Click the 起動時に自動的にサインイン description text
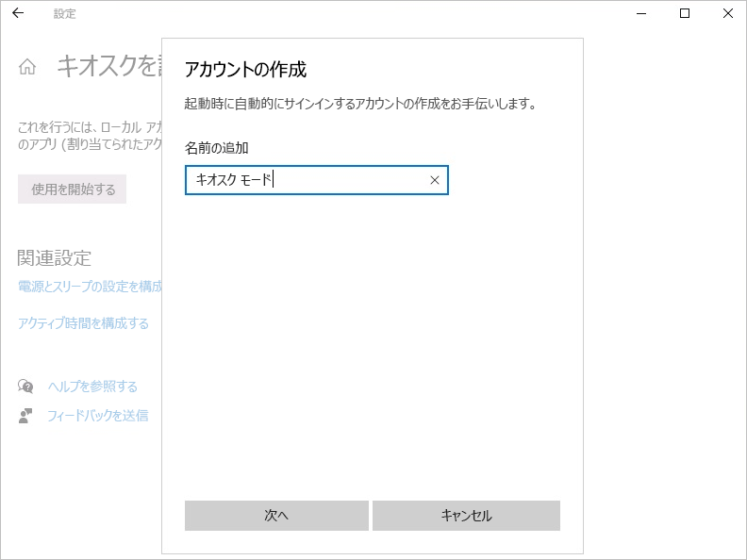Image resolution: width=747 pixels, height=560 pixels. (360, 104)
